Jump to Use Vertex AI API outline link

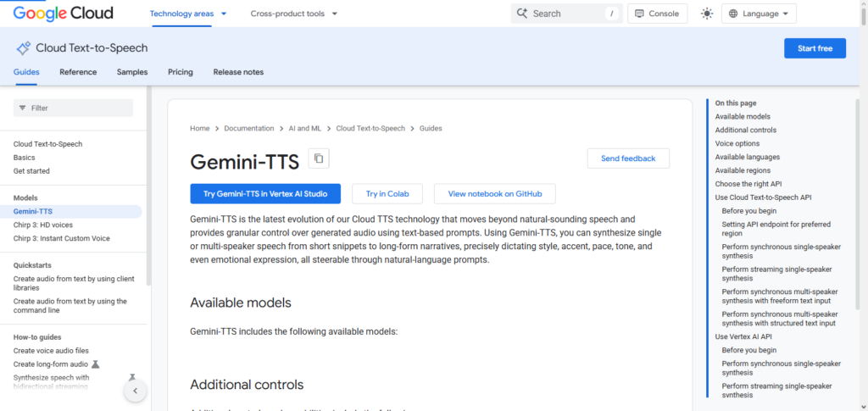743,336
